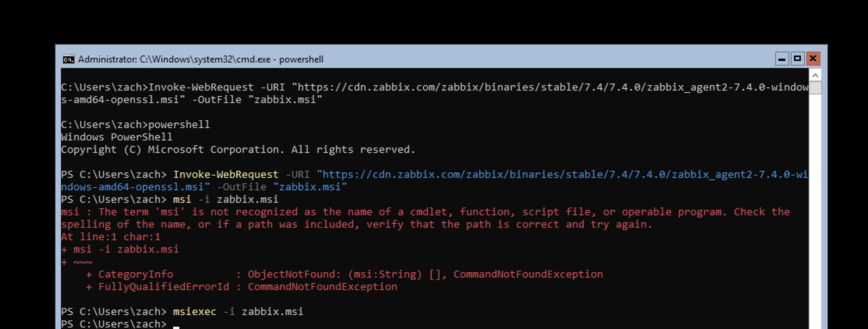Click the vertical scrollbar thumb
The height and width of the screenshot is (329, 868).
[x=815, y=88]
